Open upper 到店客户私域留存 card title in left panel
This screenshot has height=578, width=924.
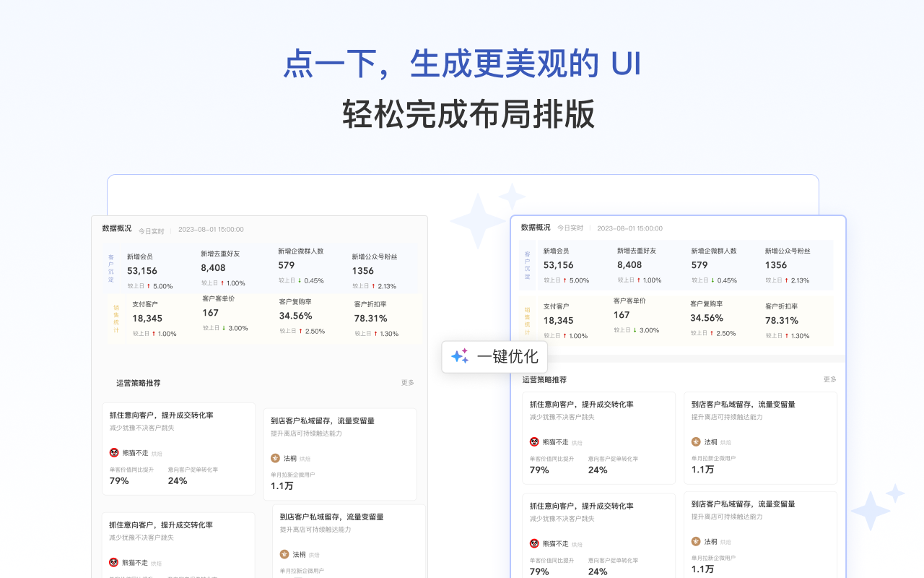323,420
